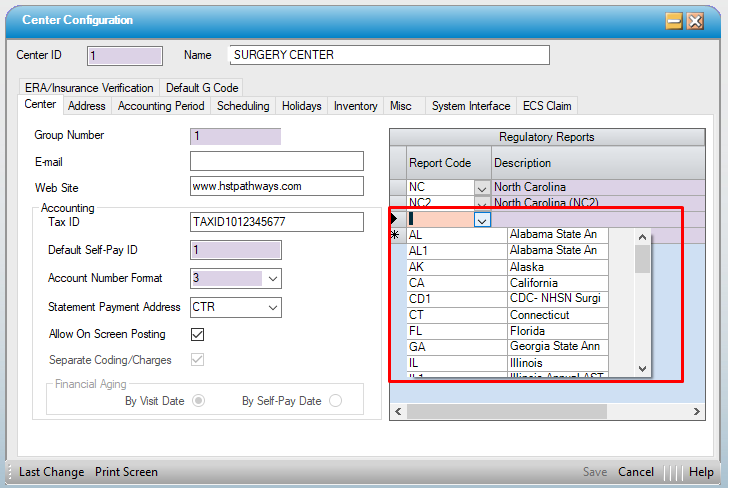Minimize the Center Configuration window
The height and width of the screenshot is (488, 730).
[x=675, y=21]
